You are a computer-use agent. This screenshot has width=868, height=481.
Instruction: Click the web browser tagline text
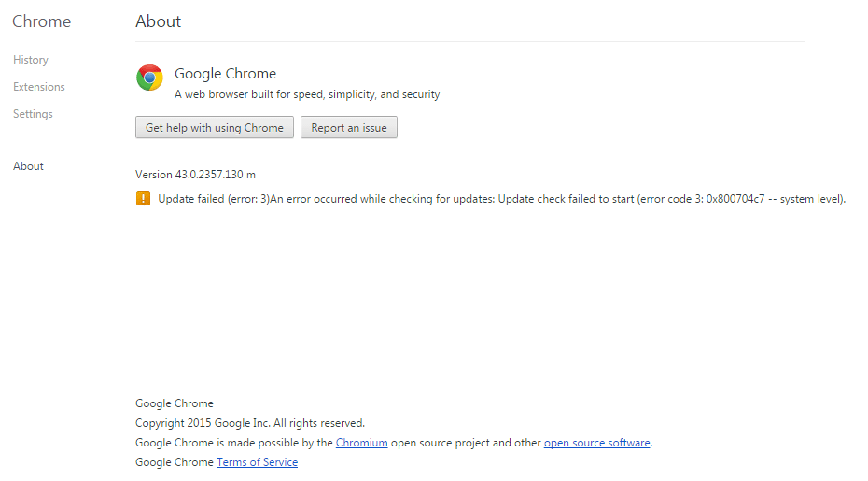click(x=307, y=94)
